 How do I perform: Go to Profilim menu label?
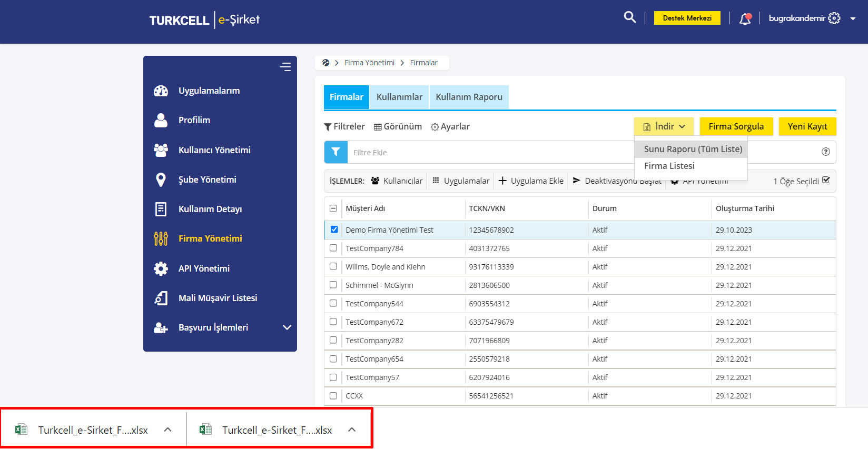click(194, 120)
